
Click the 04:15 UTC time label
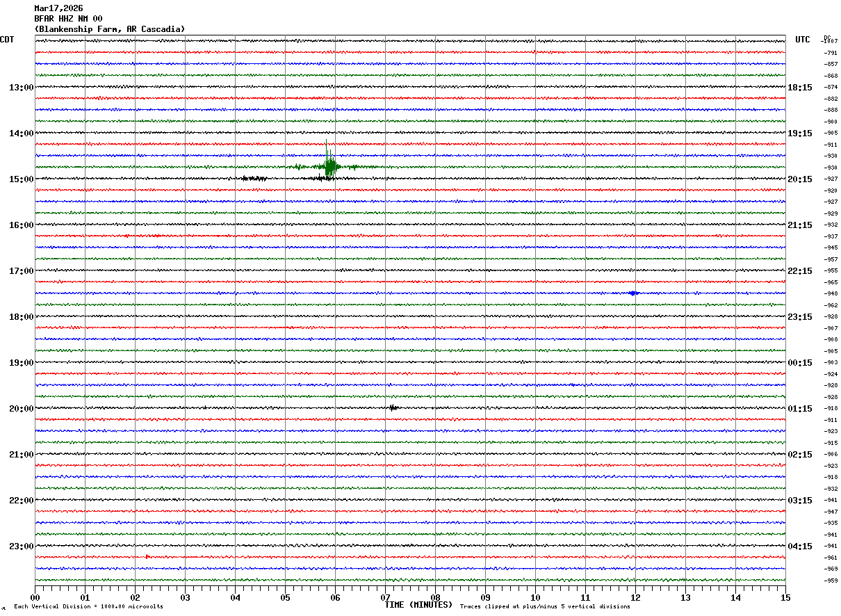800,546
